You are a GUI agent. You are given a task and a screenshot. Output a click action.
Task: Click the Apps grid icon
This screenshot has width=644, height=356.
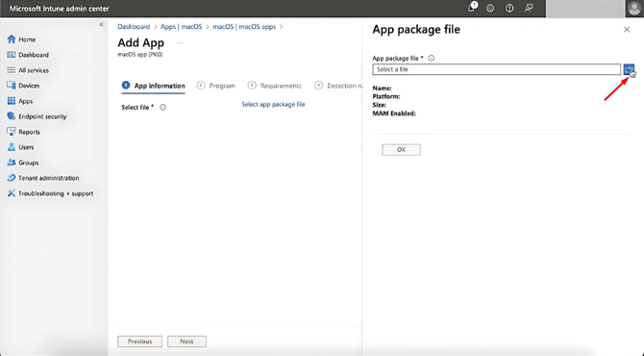[x=12, y=101]
